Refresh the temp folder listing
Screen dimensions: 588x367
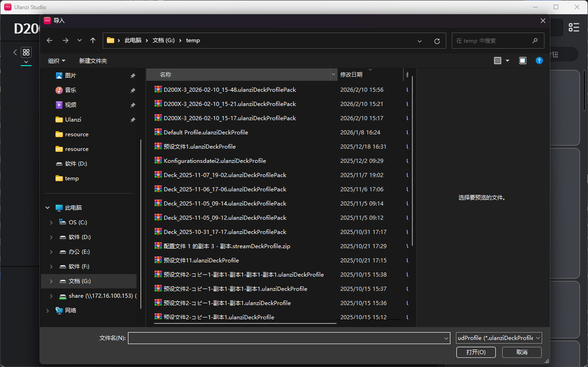point(436,40)
